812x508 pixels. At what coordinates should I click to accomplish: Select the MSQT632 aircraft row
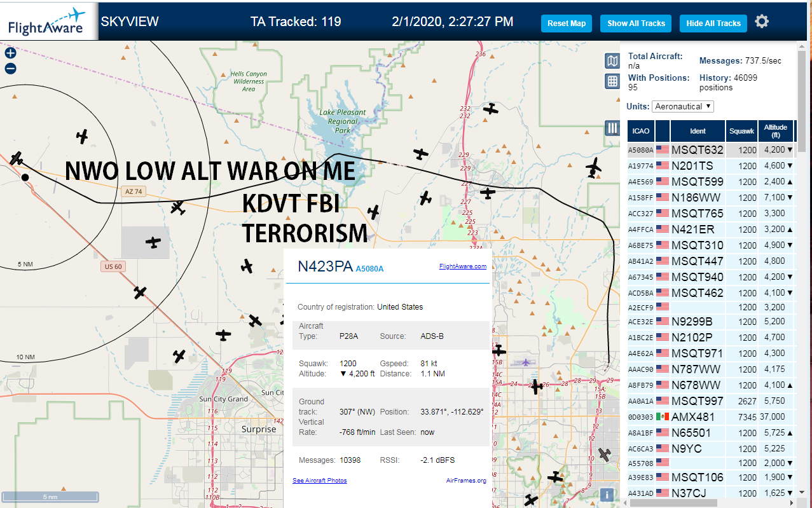click(x=711, y=150)
